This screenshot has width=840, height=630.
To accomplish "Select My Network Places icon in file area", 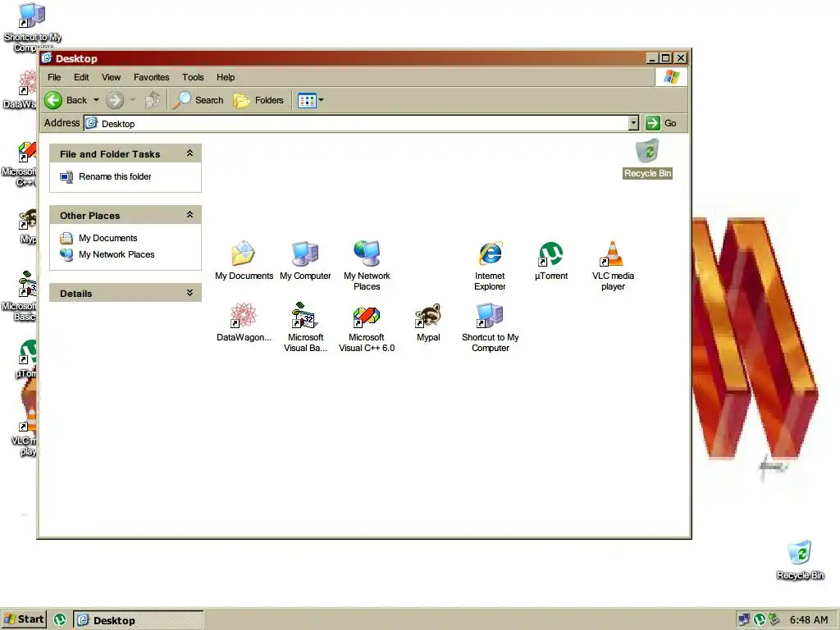I will [x=367, y=266].
